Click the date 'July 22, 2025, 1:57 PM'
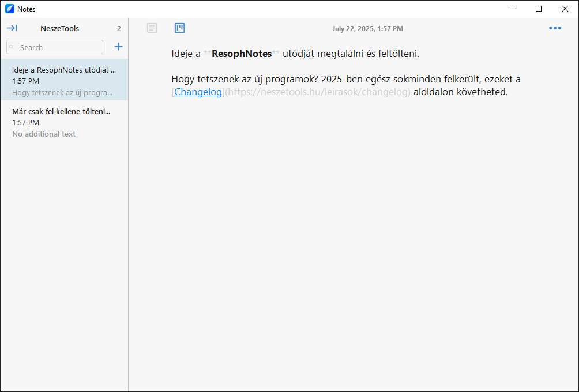The height and width of the screenshot is (392, 579). click(367, 28)
